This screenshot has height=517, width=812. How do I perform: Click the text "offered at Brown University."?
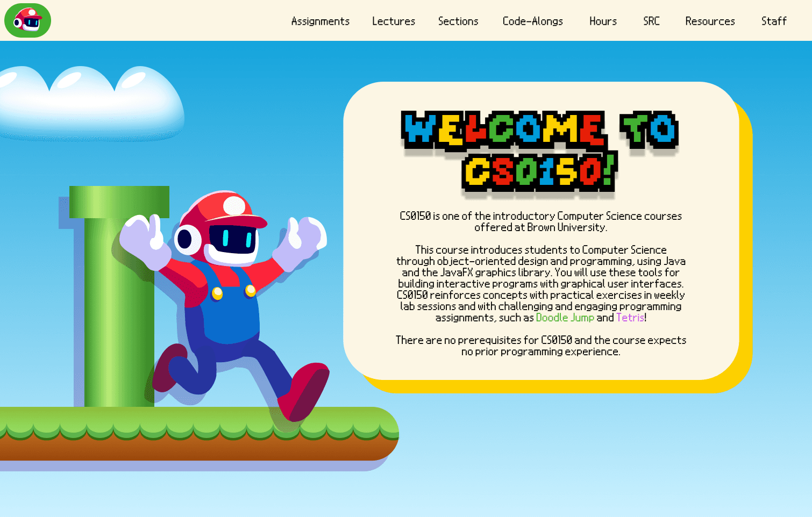541,227
